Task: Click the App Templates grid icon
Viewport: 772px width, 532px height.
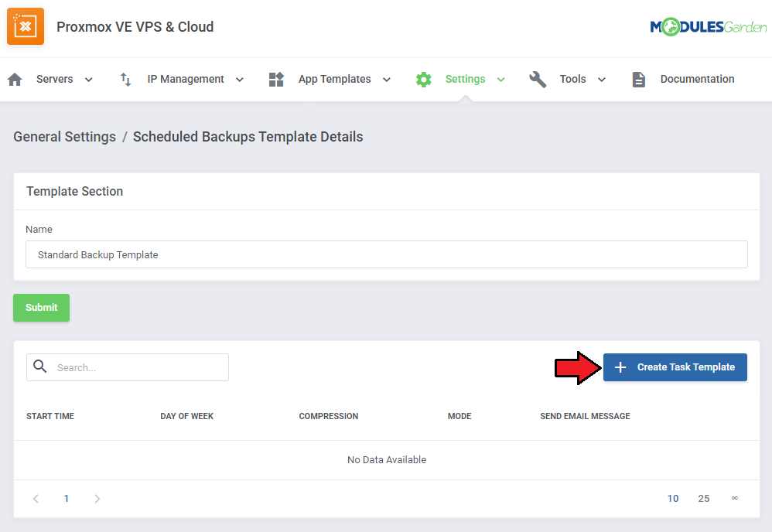Action: point(276,79)
